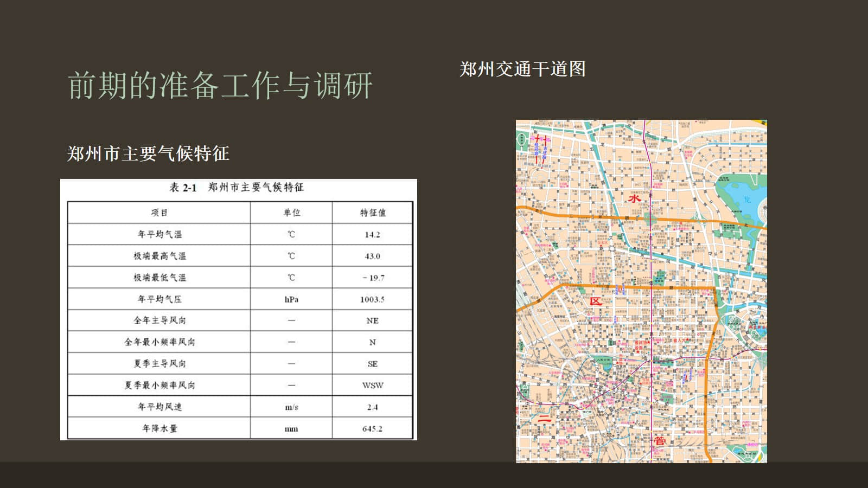Image resolution: width=868 pixels, height=488 pixels.
Task: Select the 极端最低气温 row label
Action: pyautogui.click(x=159, y=278)
